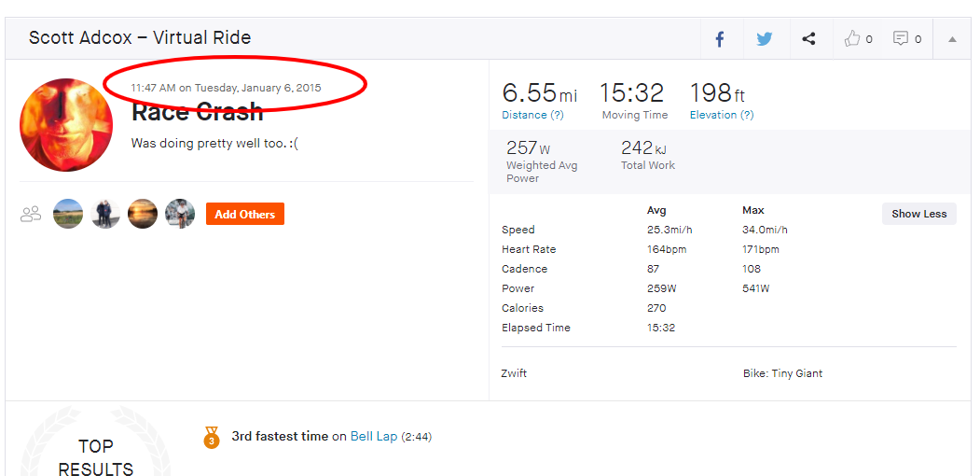The width and height of the screenshot is (980, 476).
Task: Open second companion rider's avatar
Action: coord(105,214)
